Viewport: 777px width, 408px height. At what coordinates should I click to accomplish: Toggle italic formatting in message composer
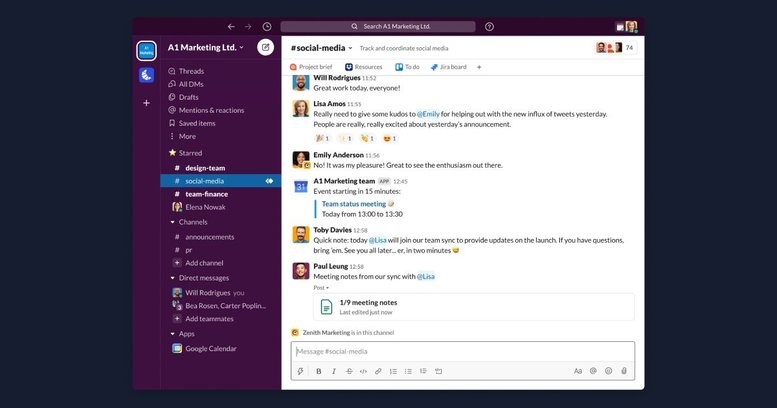click(333, 371)
